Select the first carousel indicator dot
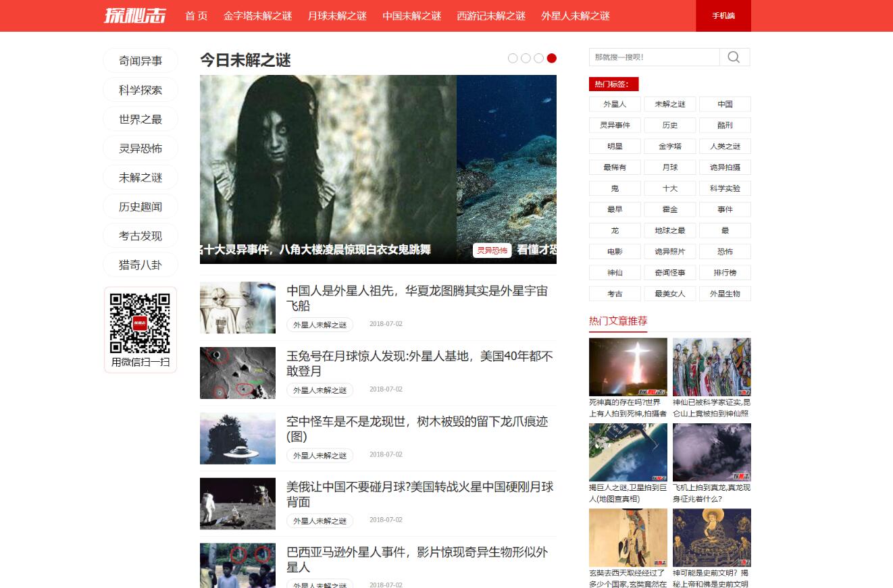Screen dimensions: 893x588 point(512,58)
